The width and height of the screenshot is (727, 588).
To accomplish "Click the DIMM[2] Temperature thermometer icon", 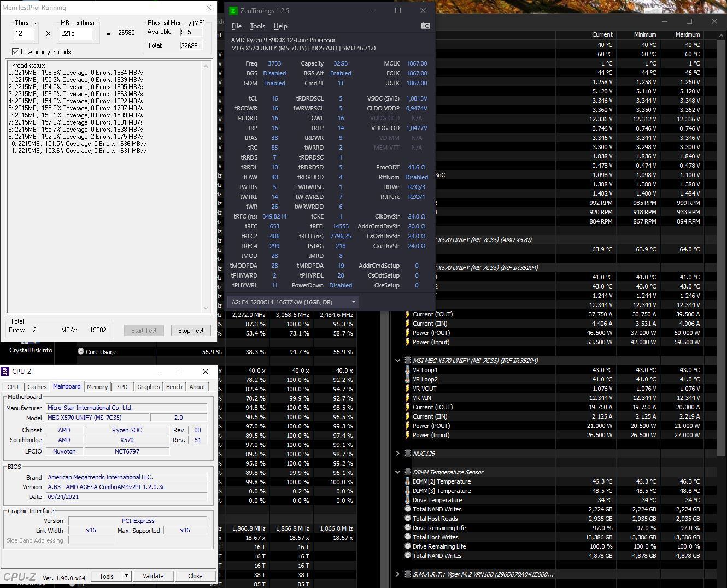I will coord(407,481).
